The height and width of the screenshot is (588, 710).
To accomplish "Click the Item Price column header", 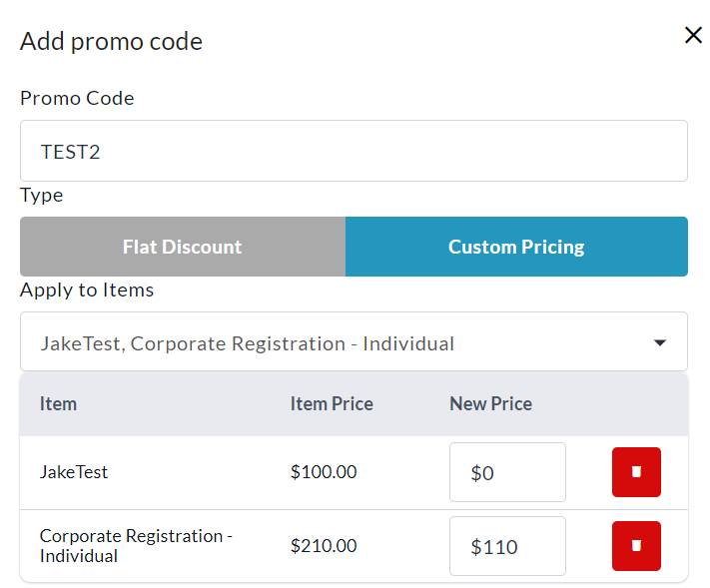I will 332,404.
